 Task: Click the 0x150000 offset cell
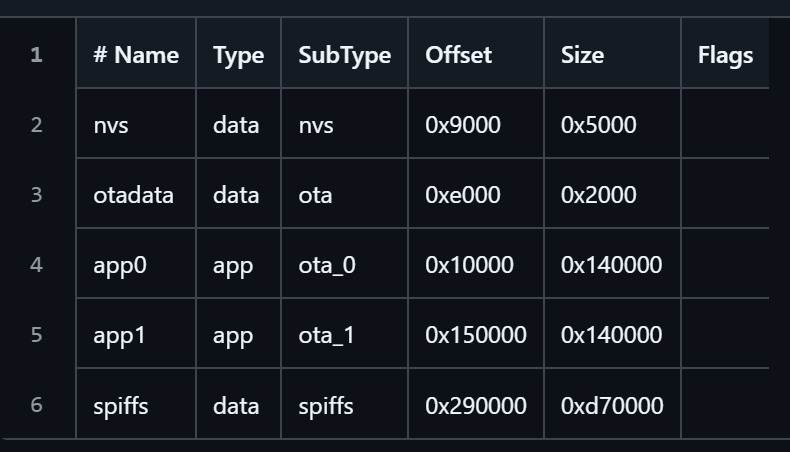tap(476, 335)
